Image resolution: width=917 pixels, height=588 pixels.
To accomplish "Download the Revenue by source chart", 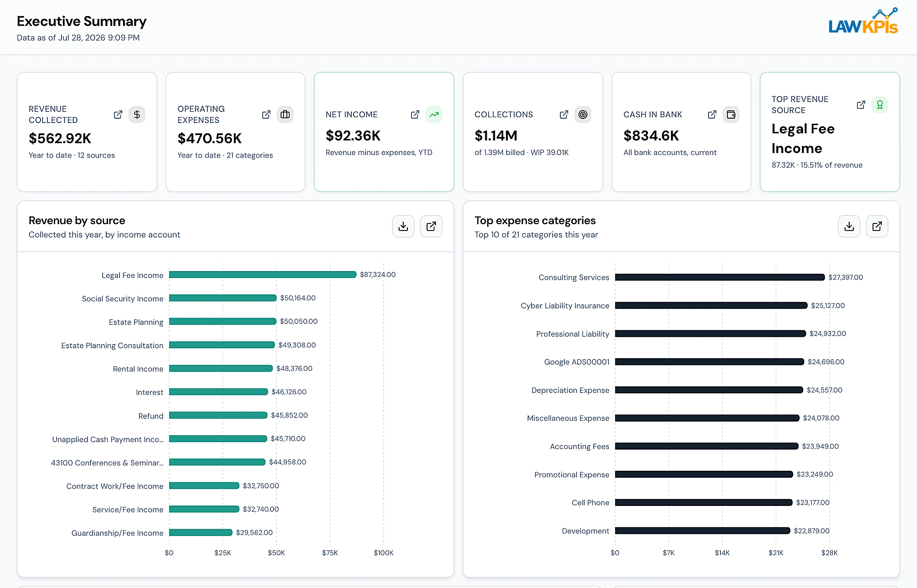I will pos(403,226).
